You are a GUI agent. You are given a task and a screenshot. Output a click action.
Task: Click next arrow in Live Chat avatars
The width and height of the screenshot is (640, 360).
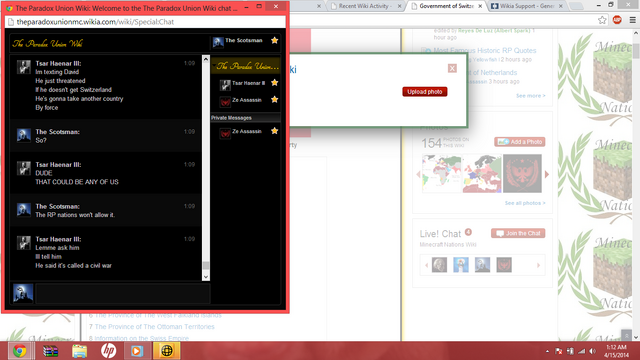(538, 265)
